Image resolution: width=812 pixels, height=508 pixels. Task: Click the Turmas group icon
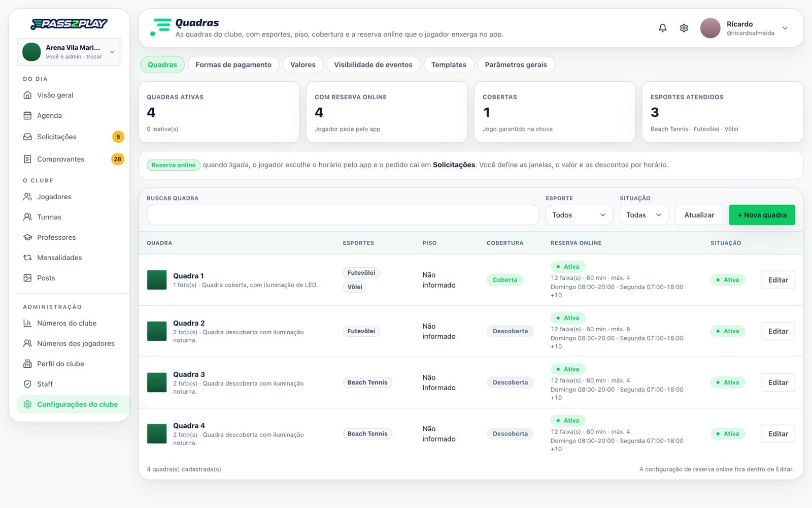tap(27, 217)
